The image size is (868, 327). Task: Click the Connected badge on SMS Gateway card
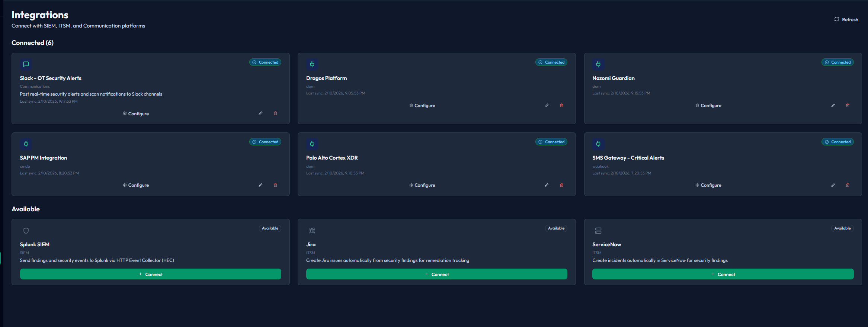[837, 142]
